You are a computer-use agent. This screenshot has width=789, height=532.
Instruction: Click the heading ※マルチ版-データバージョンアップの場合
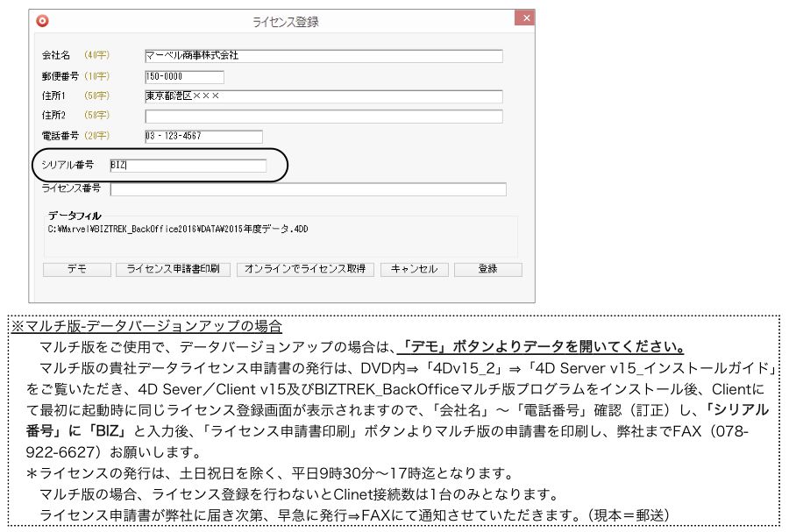146,326
